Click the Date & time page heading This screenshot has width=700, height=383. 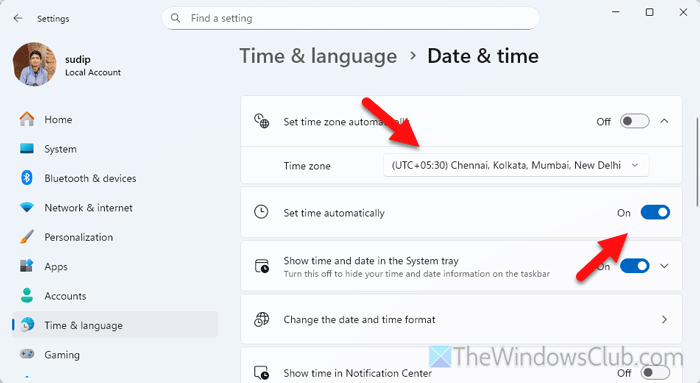pos(483,56)
